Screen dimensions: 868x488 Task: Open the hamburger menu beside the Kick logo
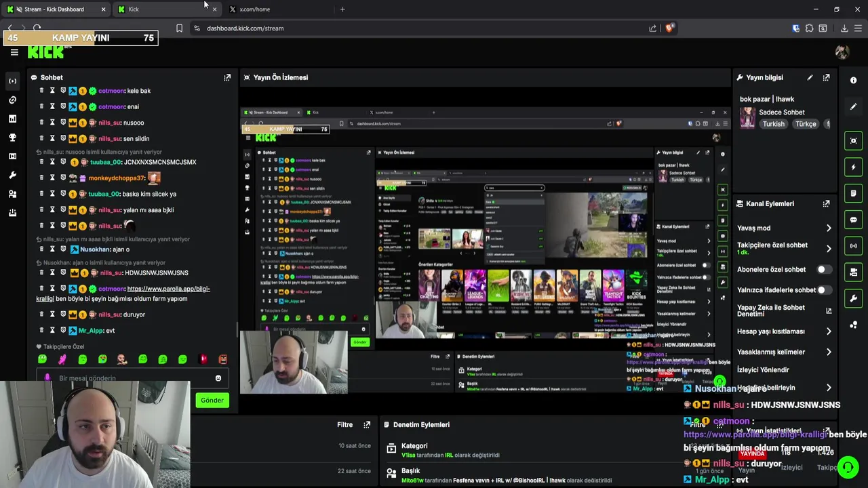tap(14, 52)
